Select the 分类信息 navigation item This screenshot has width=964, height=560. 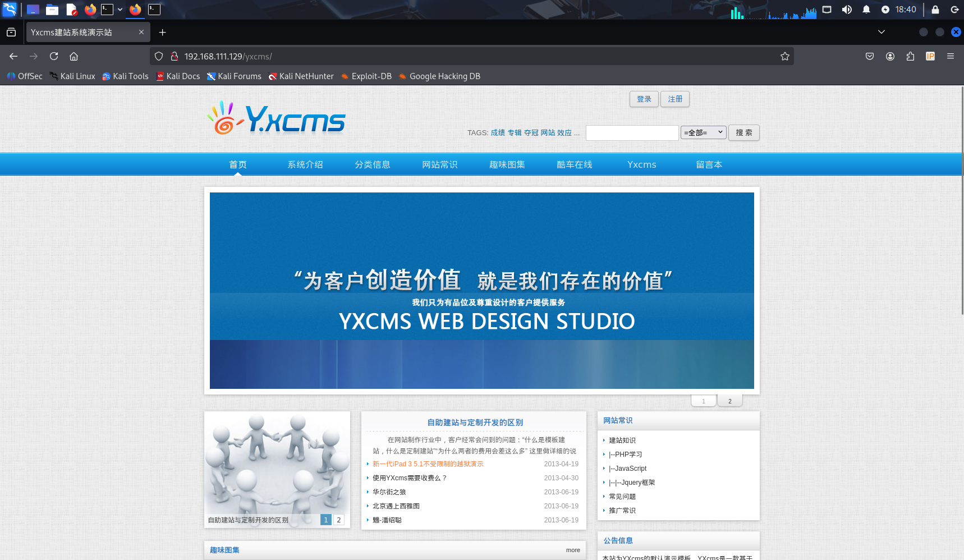pyautogui.click(x=373, y=164)
